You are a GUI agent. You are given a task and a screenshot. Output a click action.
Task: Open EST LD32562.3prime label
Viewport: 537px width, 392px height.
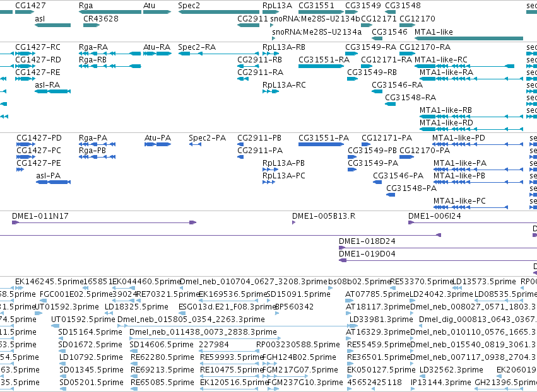pos(451,370)
